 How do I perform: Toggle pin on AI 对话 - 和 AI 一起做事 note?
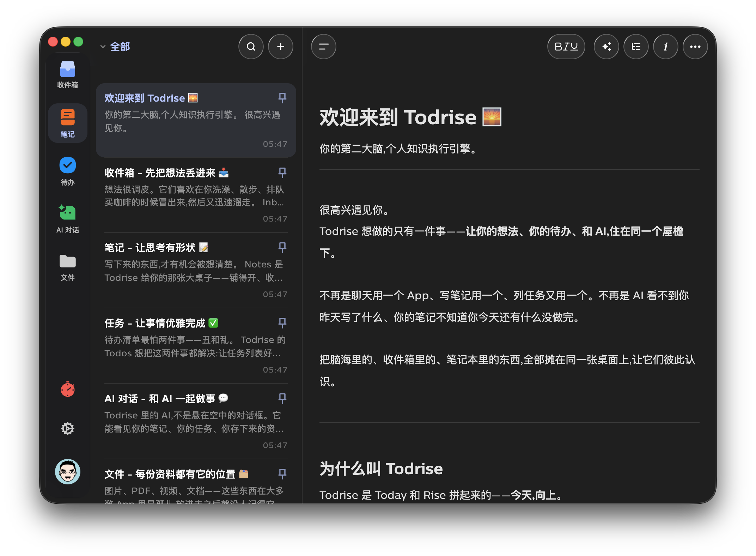tap(282, 398)
